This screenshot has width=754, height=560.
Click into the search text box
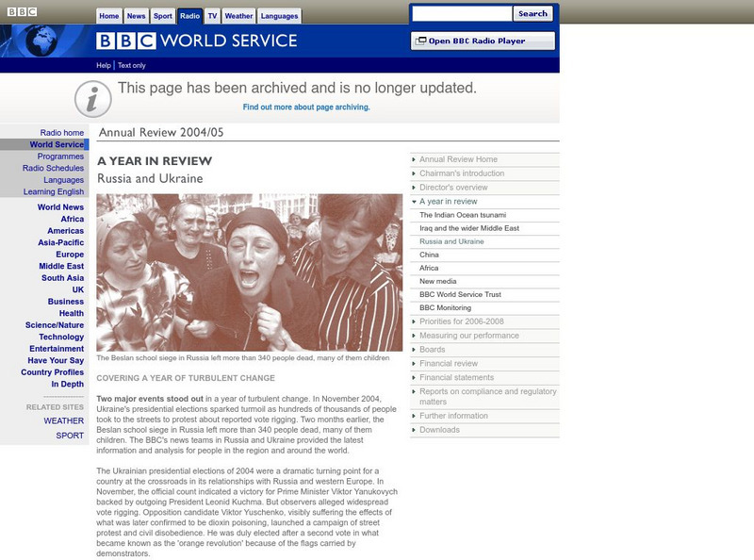point(462,13)
